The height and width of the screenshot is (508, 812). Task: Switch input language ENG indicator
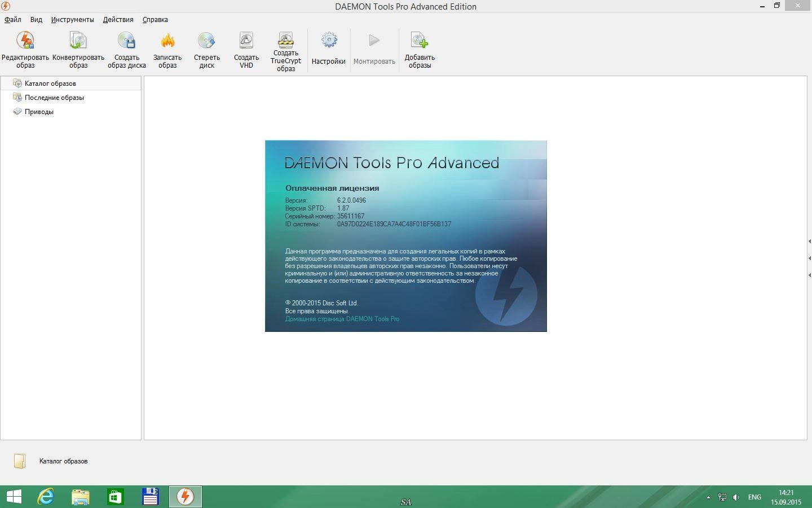point(754,497)
